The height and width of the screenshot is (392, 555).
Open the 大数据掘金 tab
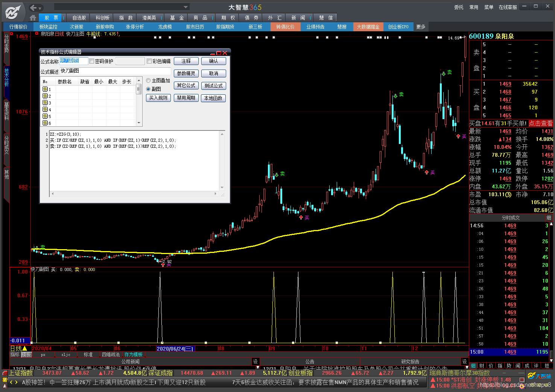pos(368,27)
